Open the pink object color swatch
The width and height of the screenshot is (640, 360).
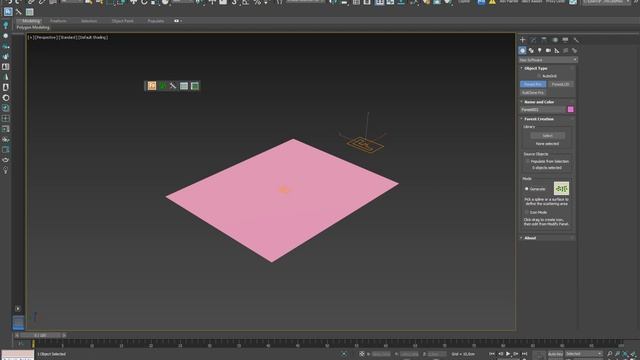click(x=571, y=109)
